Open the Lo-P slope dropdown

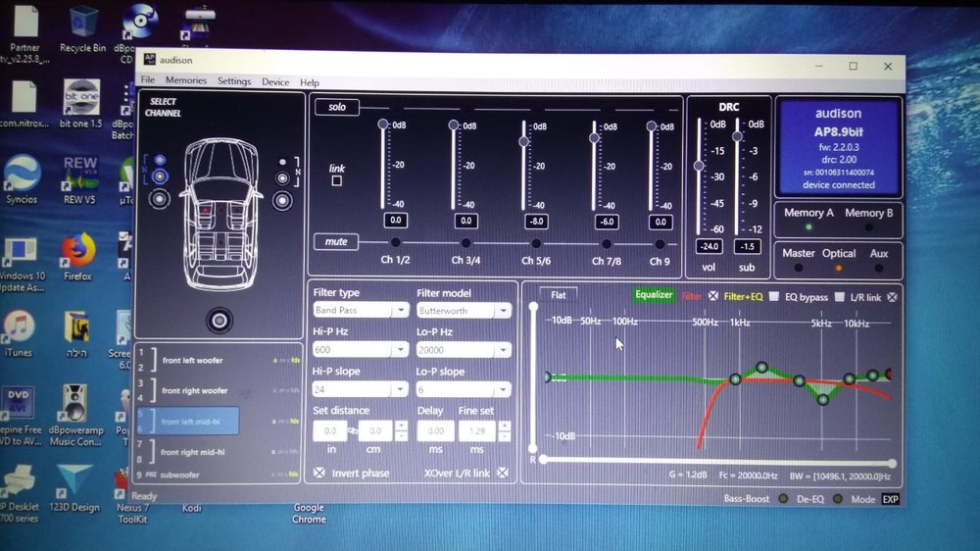click(464, 389)
